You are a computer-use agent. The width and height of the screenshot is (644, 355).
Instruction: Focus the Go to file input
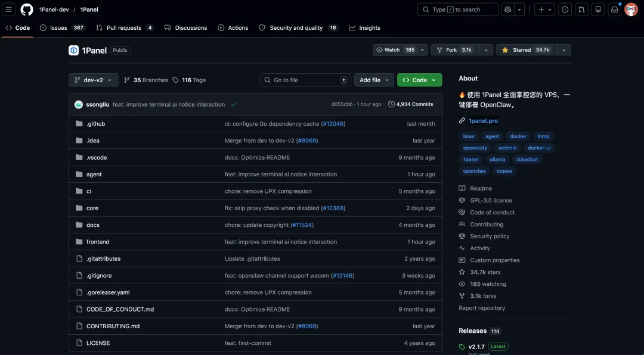(305, 80)
